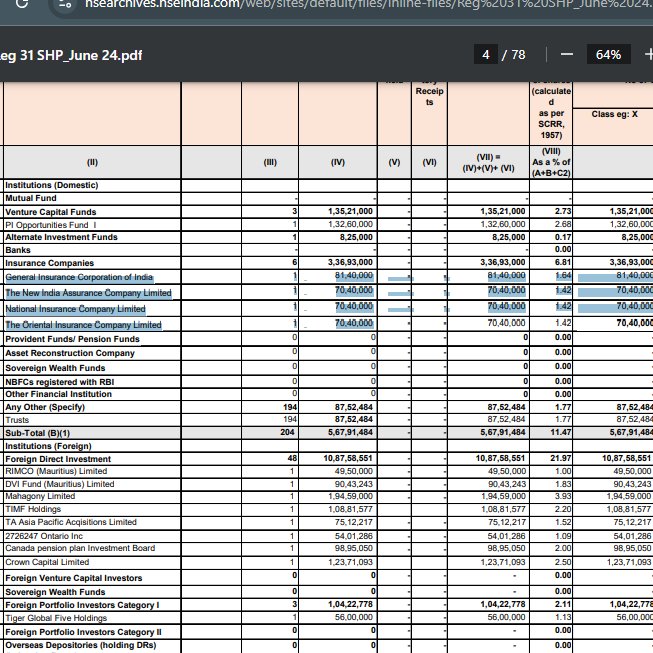653x653 pixels.
Task: Click the 'Alternate Investment Funds' row label
Action: click(62, 237)
